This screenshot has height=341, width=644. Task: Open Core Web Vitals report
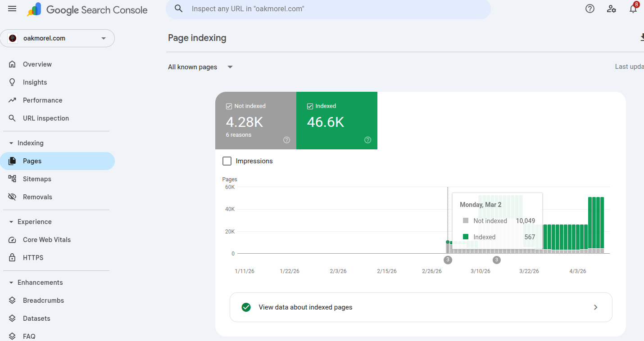tap(57, 240)
